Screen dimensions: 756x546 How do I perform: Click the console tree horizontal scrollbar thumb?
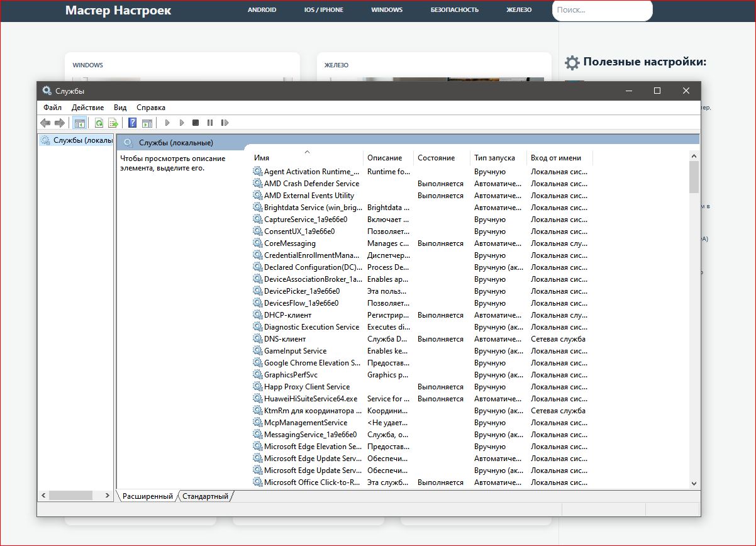click(x=70, y=496)
